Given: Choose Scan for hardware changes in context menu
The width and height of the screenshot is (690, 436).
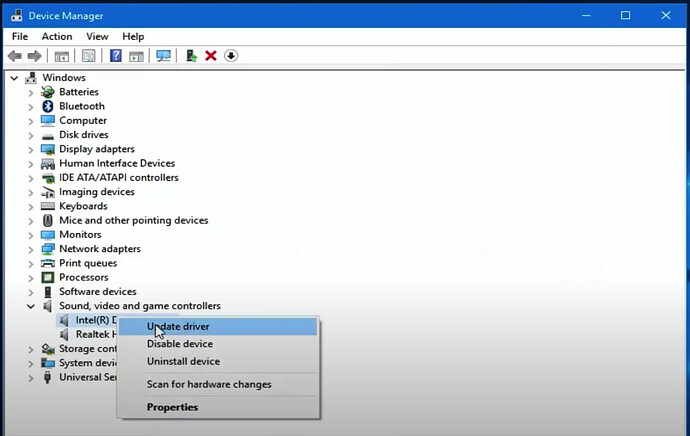Looking at the screenshot, I should [218, 385].
